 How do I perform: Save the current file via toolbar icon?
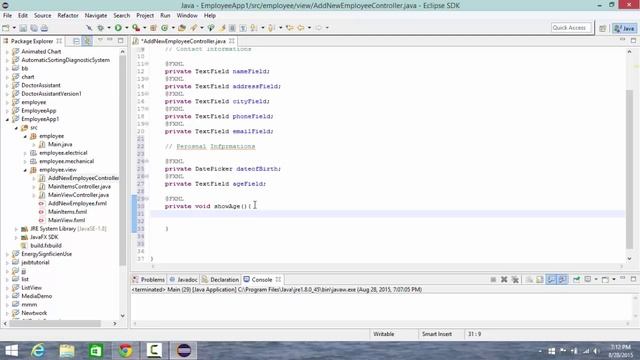tap(23, 28)
